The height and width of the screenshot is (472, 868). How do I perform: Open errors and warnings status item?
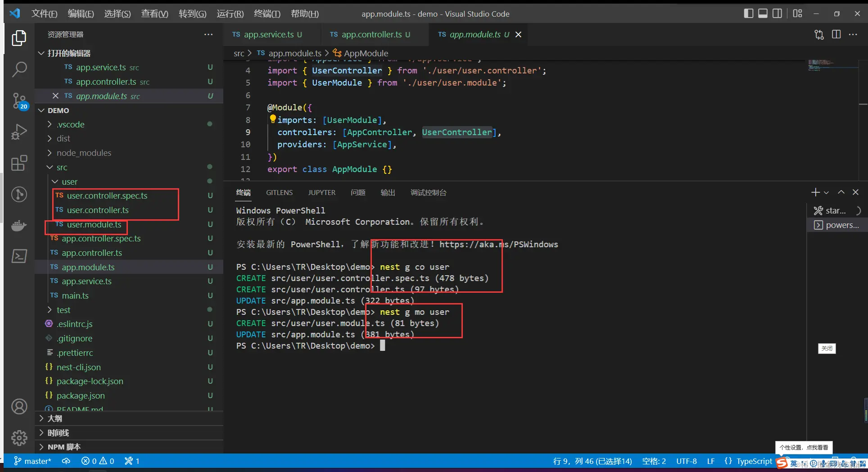point(98,461)
